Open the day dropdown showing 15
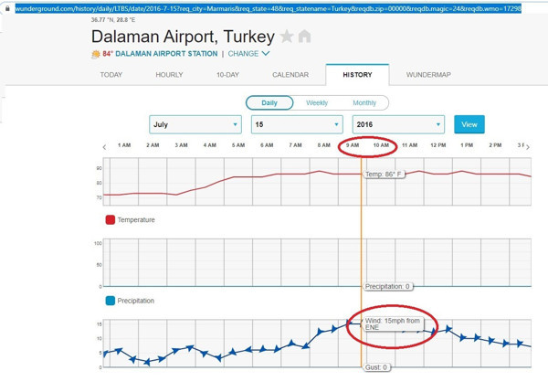 pyautogui.click(x=297, y=124)
